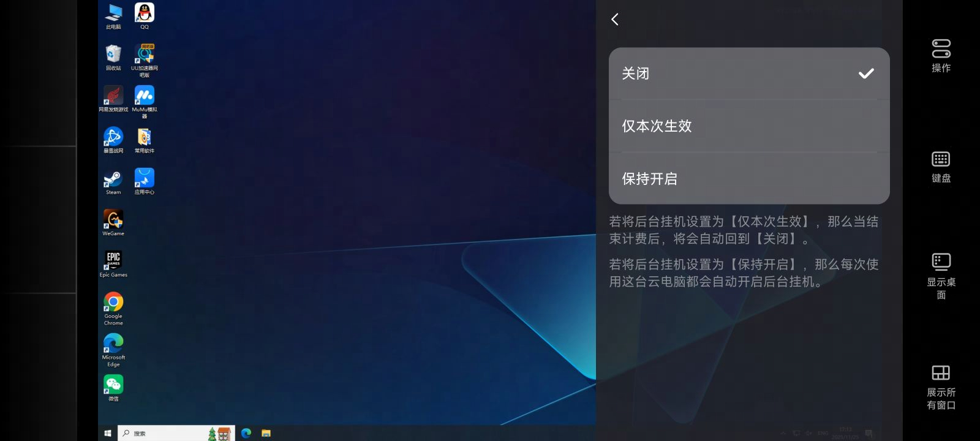
Task: Open the 回收站 recycle bin
Action: tap(113, 55)
